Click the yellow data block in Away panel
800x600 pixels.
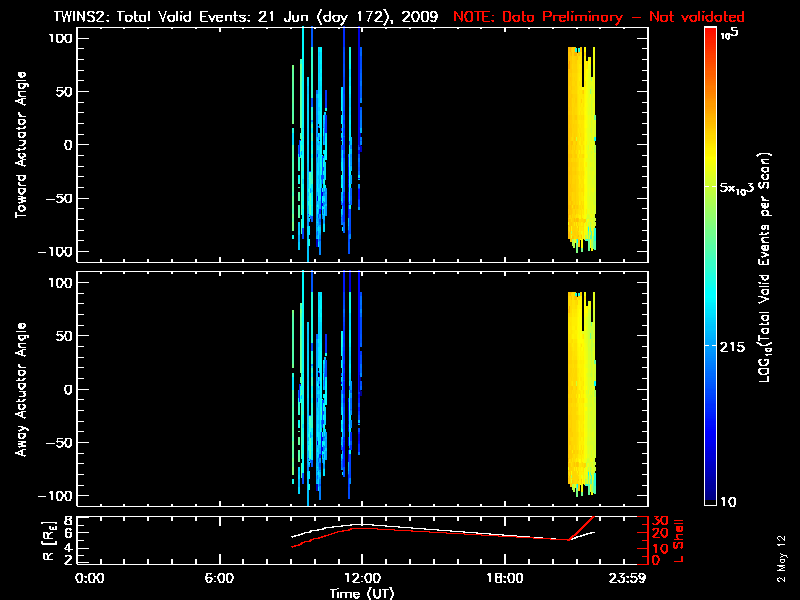pyautogui.click(x=580, y=390)
